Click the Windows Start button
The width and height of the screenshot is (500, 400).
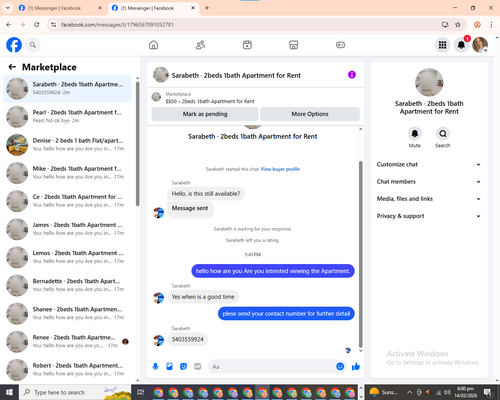9,392
